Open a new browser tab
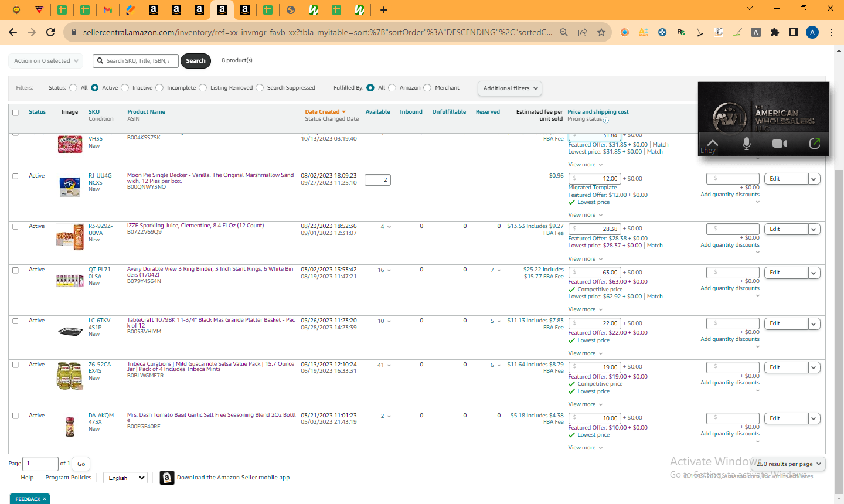The image size is (844, 504). click(384, 10)
